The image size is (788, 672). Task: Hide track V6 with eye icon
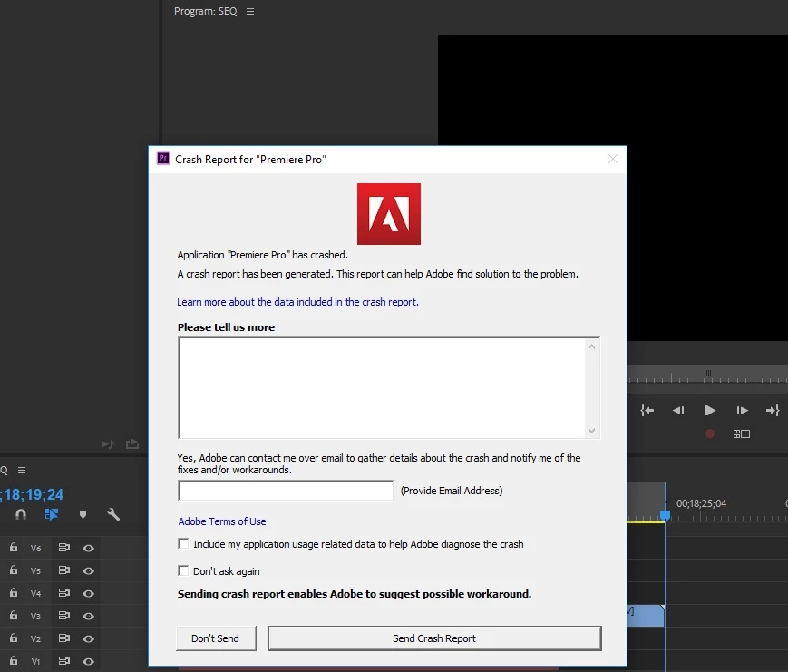[89, 549]
